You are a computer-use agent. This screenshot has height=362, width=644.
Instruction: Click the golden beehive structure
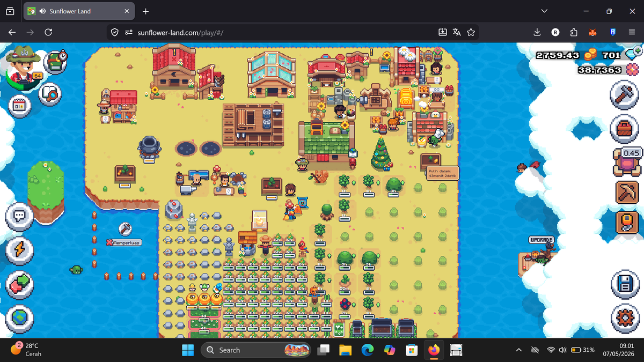click(x=406, y=99)
